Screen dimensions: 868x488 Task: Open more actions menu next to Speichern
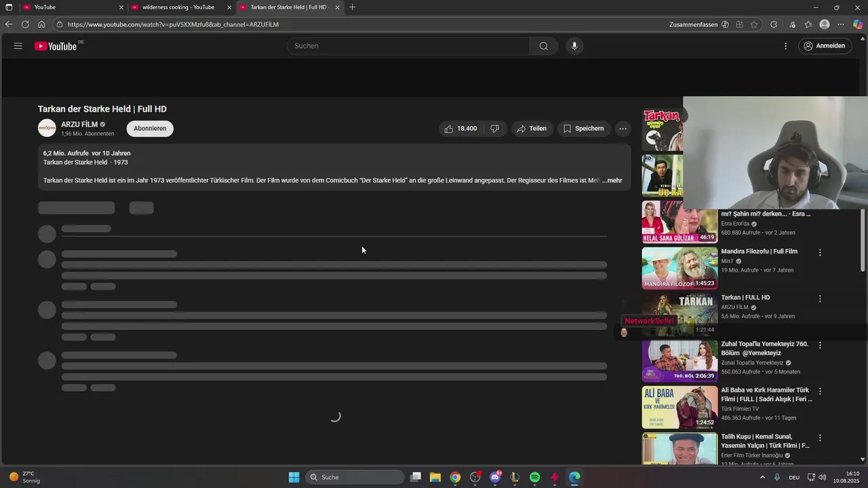(x=623, y=129)
